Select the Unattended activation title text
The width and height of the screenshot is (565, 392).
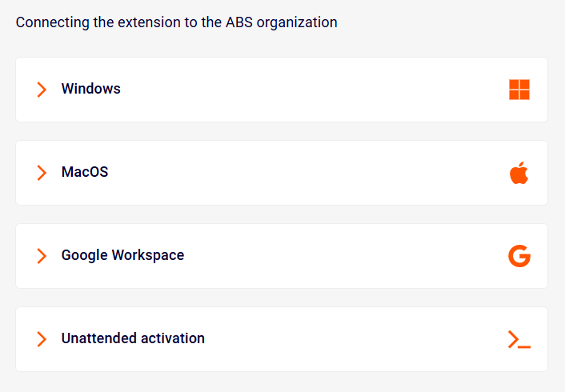133,338
